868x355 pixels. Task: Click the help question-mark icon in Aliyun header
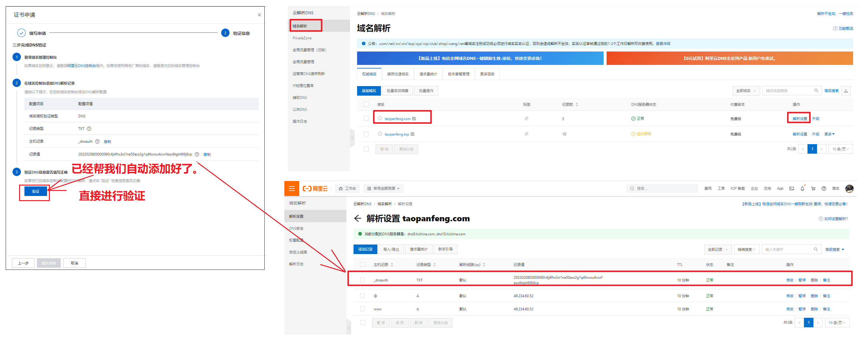824,189
